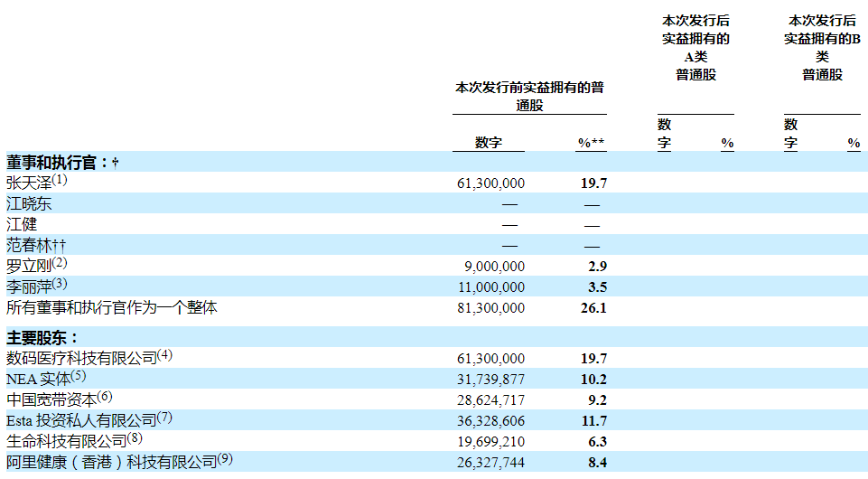This screenshot has width=868, height=479.
Task: Click footnote (7) after Esta 投资私人有限公司
Action: click(163, 418)
